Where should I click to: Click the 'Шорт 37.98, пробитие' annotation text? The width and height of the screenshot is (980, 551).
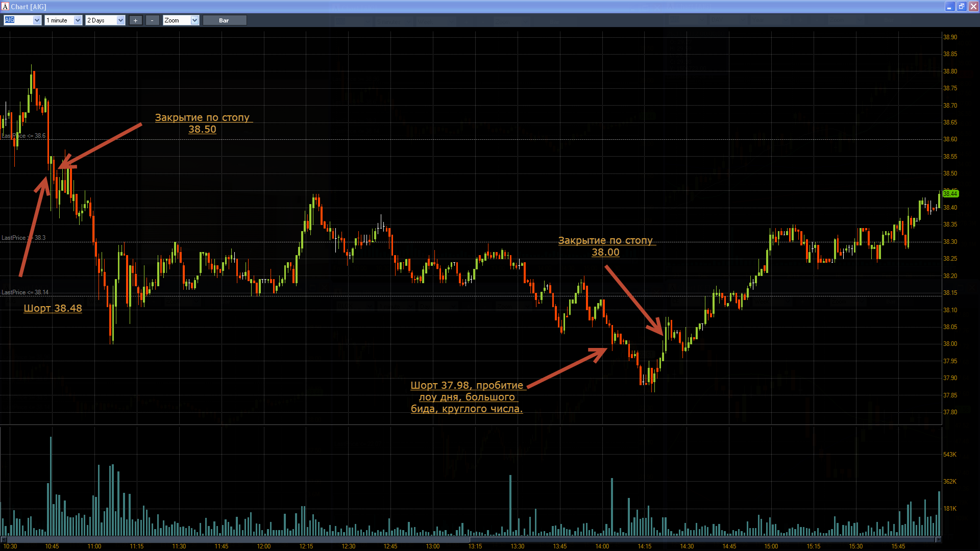point(467,385)
